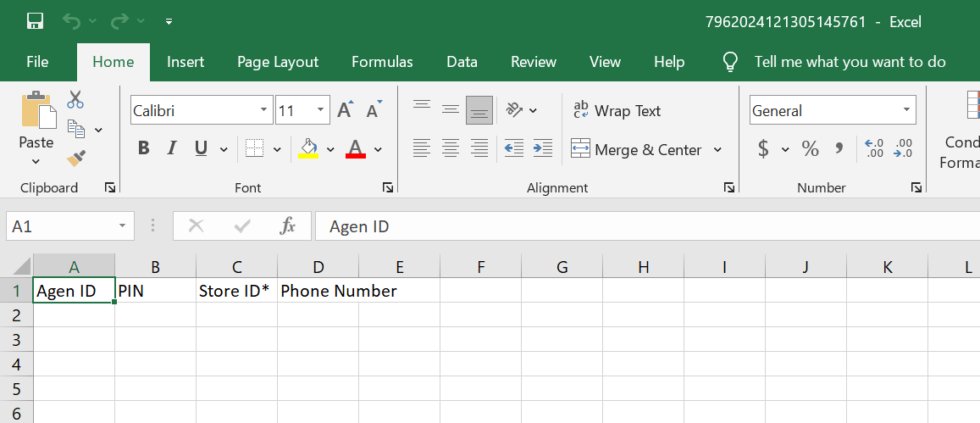Increase Decimal places

tap(874, 148)
